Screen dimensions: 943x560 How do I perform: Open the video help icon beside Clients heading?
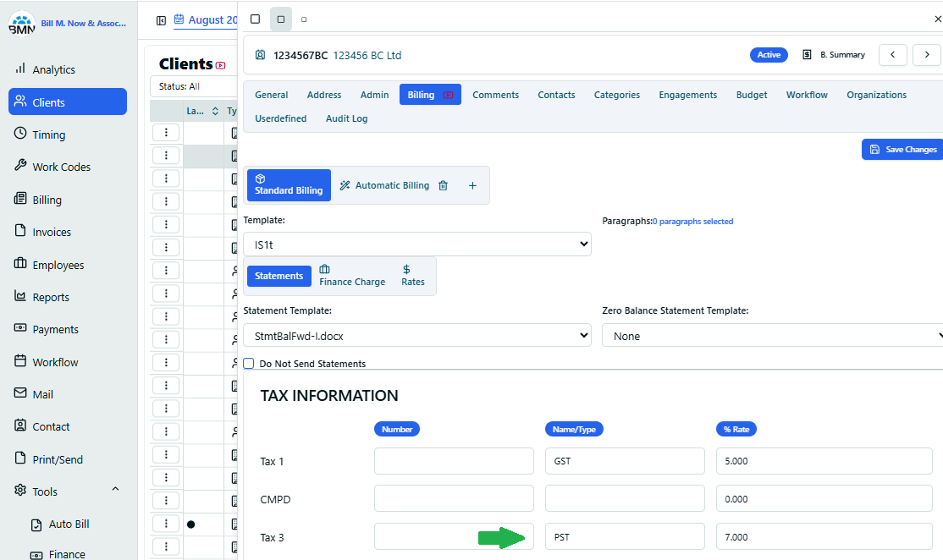[221, 65]
